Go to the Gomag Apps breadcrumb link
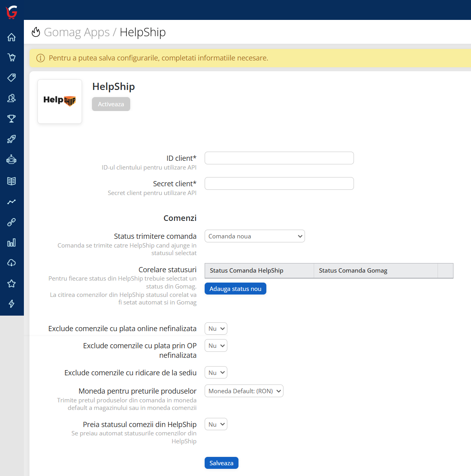This screenshot has width=471, height=476. 76,32
